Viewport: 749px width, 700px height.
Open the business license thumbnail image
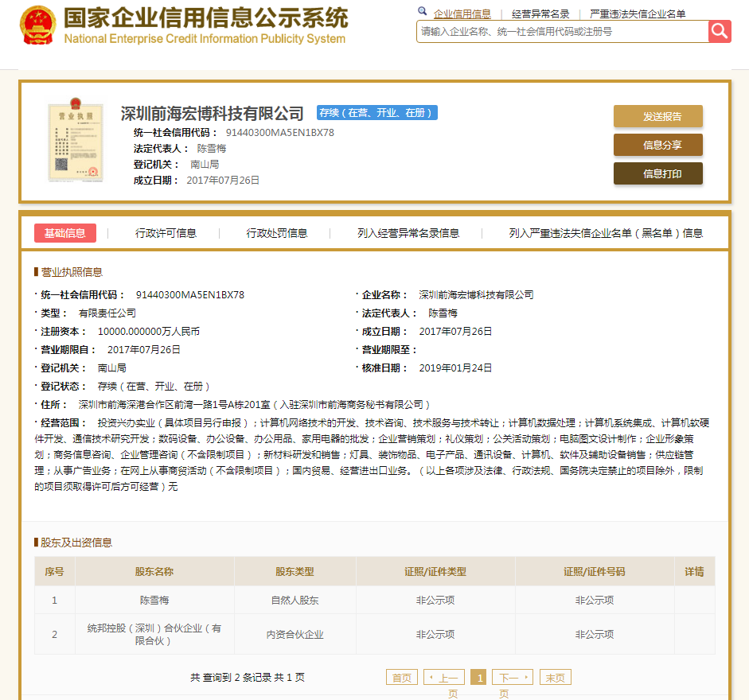point(76,141)
